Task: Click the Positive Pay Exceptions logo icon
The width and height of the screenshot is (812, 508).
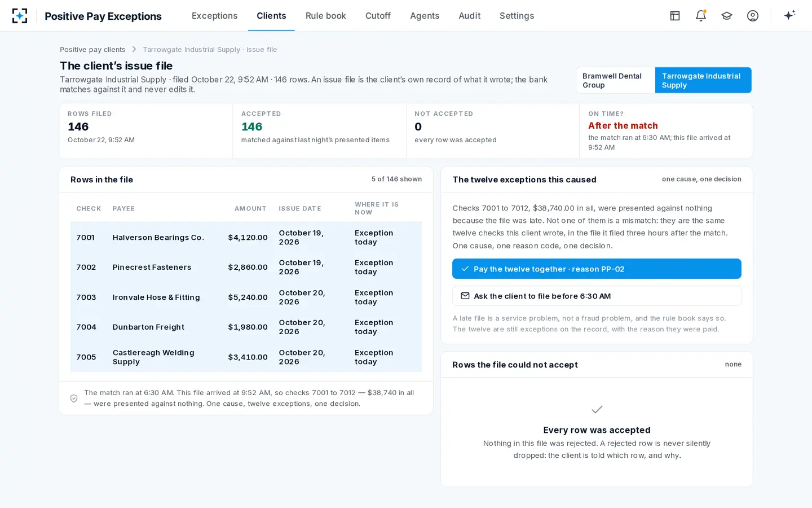Action: 20,16
